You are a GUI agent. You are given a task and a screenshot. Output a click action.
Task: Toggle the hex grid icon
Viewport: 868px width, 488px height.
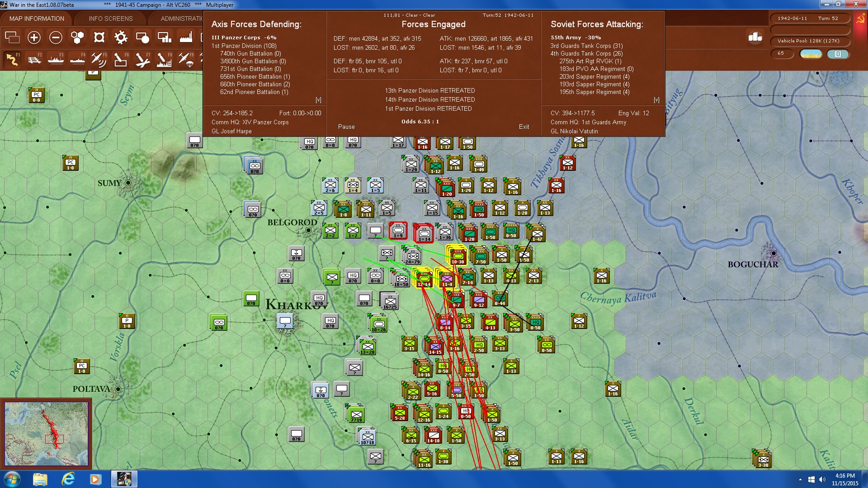(x=77, y=37)
